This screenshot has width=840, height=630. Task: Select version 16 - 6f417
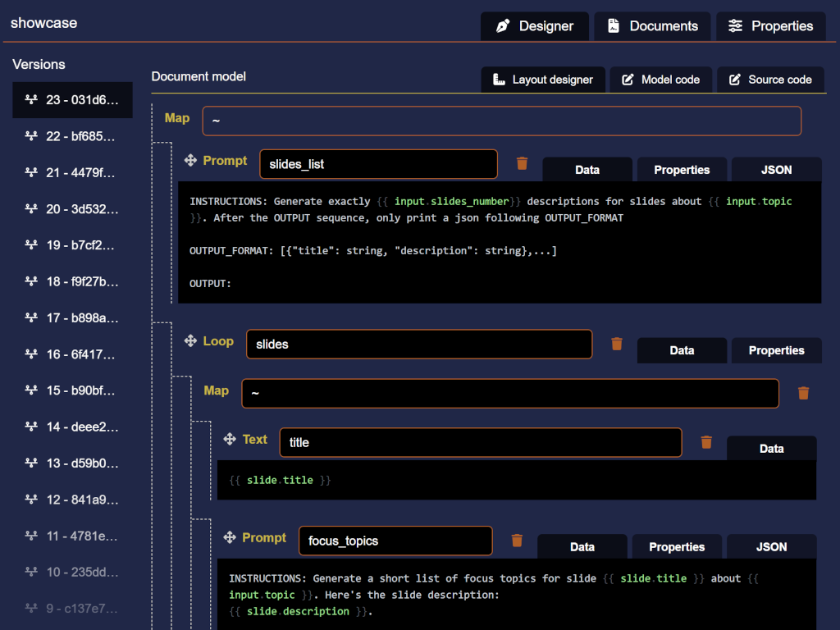tap(72, 354)
